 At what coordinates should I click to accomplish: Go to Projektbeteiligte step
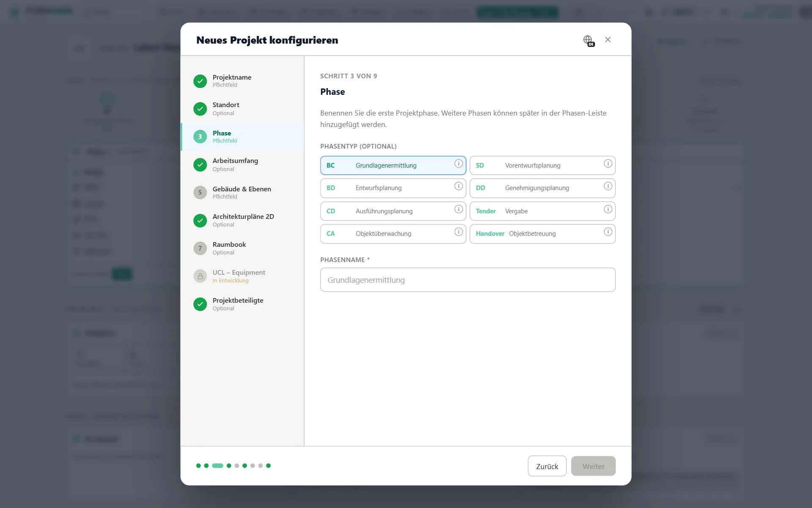(242, 304)
